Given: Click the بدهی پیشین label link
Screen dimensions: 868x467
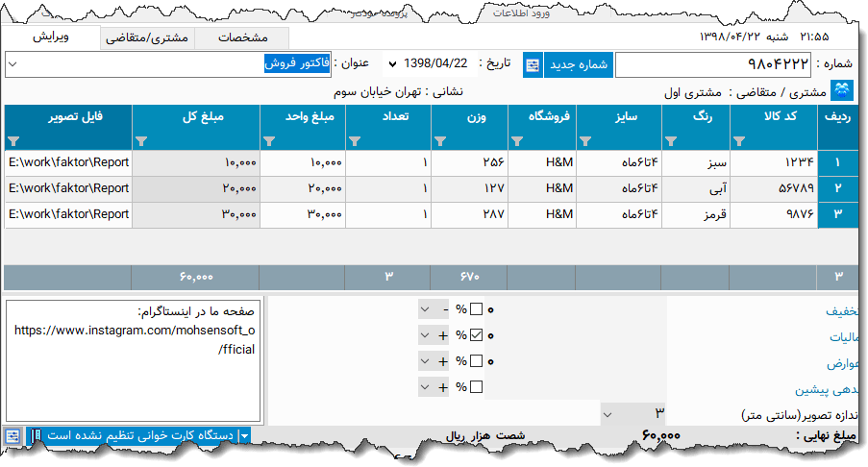Looking at the screenshot, I should click(827, 390).
